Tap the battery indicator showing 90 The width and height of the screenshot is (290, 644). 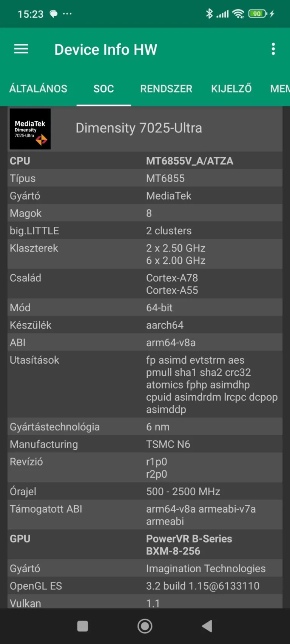pos(257,14)
